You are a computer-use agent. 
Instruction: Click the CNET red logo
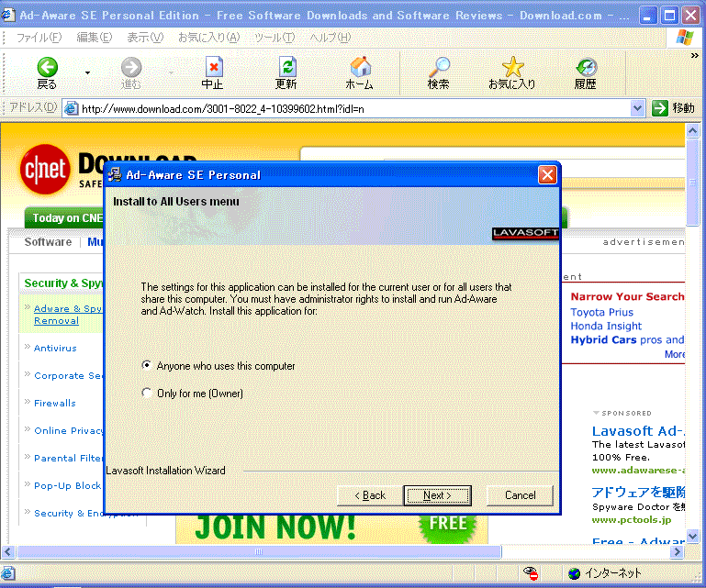tap(45, 169)
